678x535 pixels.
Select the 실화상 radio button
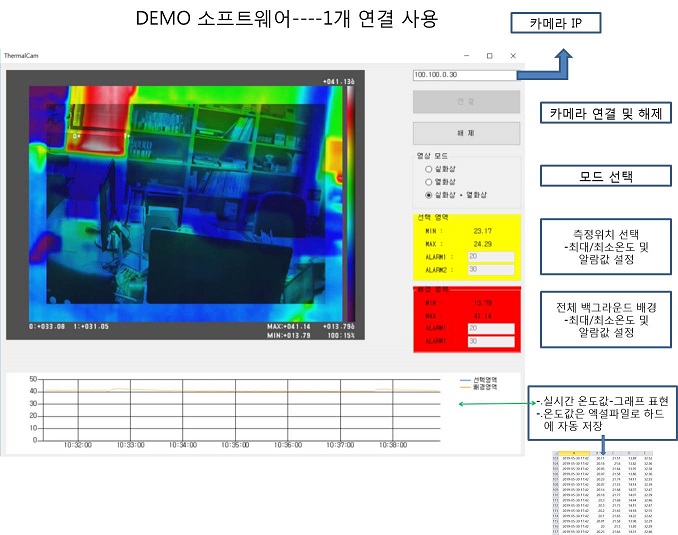click(x=429, y=169)
